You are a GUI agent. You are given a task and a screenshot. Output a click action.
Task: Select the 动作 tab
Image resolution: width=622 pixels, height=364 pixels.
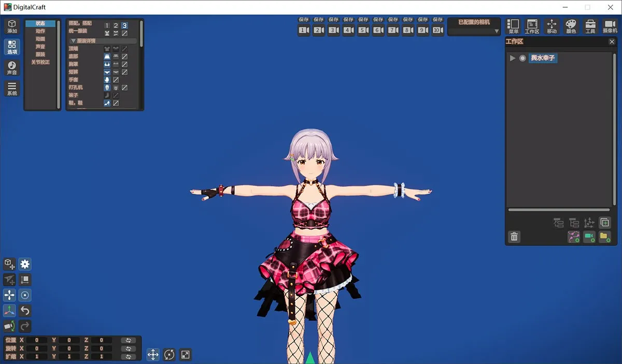coord(40,31)
